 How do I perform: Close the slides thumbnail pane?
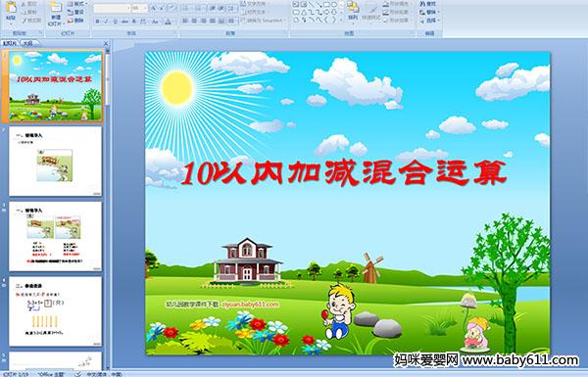pos(106,43)
